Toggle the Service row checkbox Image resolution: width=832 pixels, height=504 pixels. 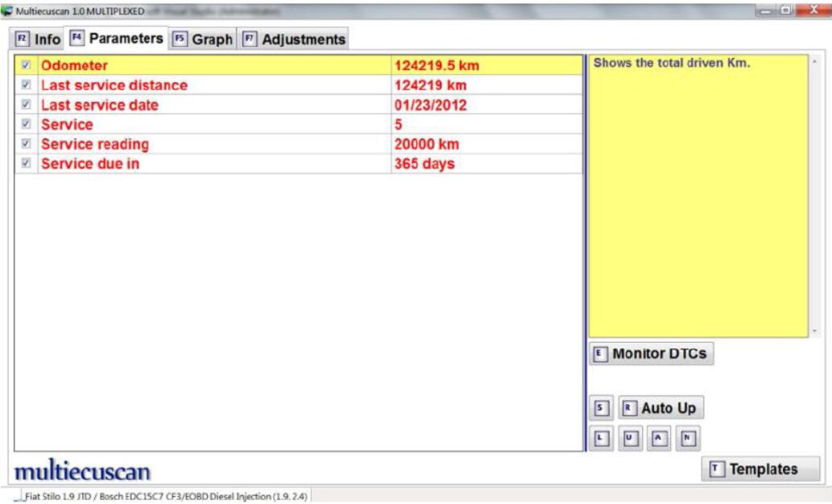(26, 124)
